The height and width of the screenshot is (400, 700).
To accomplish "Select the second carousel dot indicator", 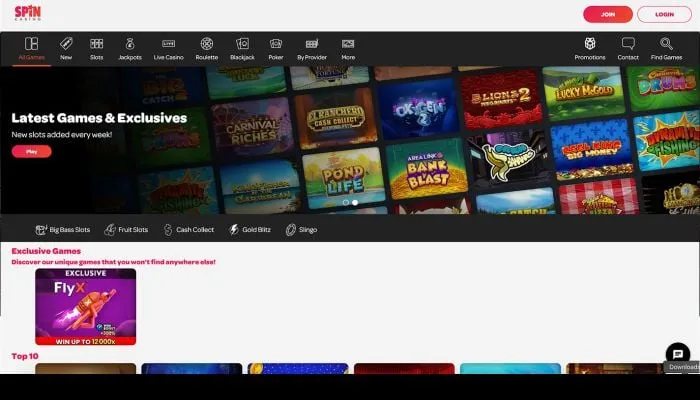I will click(355, 202).
